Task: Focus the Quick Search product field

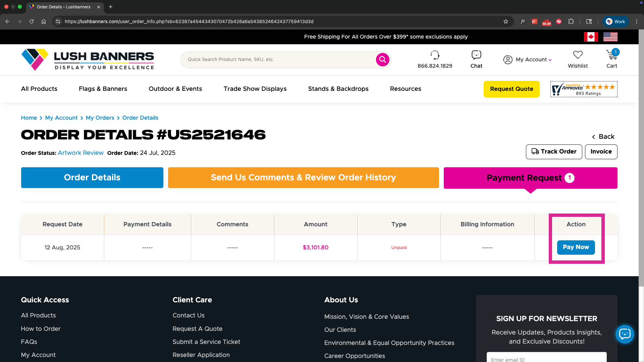Action: [278, 60]
